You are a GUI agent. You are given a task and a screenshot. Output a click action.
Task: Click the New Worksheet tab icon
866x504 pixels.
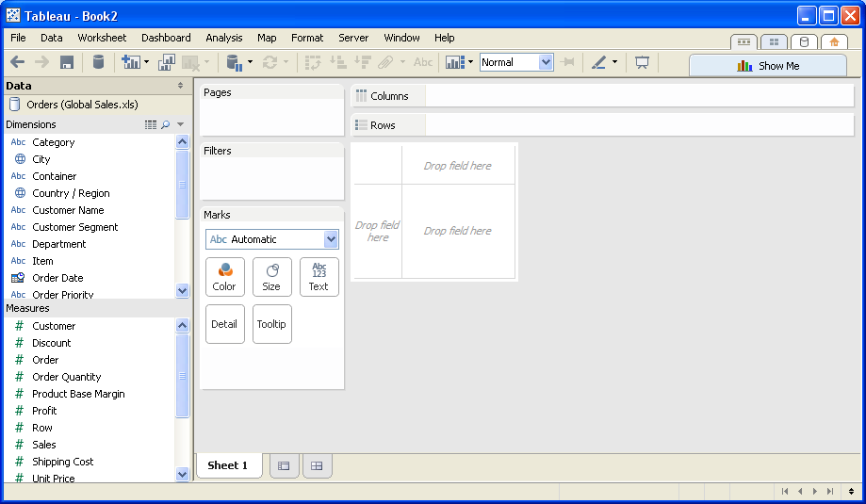(284, 465)
